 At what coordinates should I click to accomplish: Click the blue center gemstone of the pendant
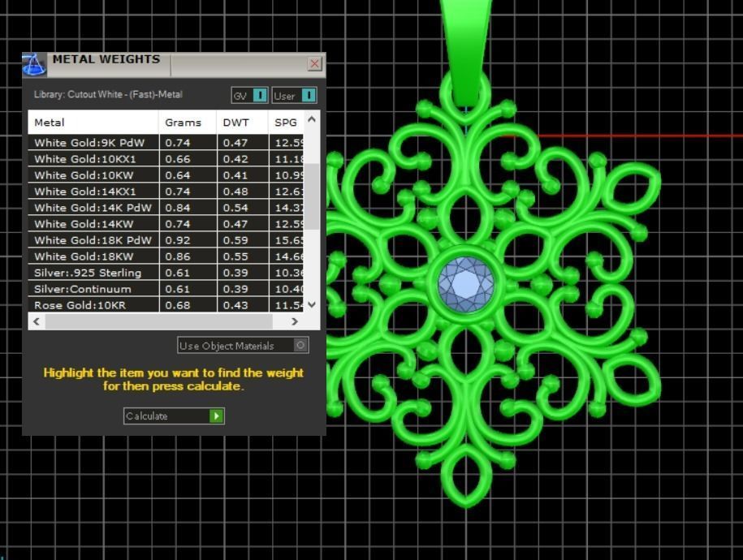click(466, 285)
